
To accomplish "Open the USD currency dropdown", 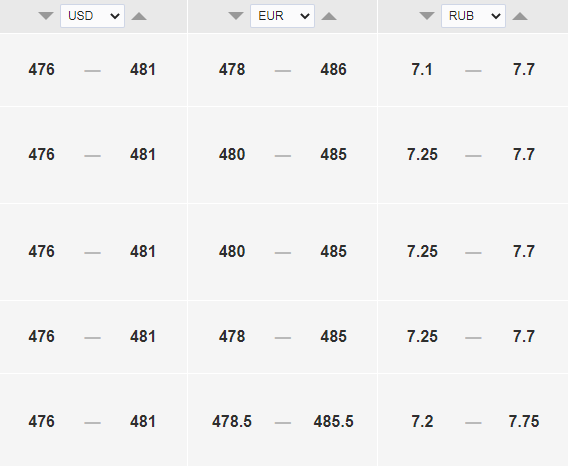I will tap(92, 16).
